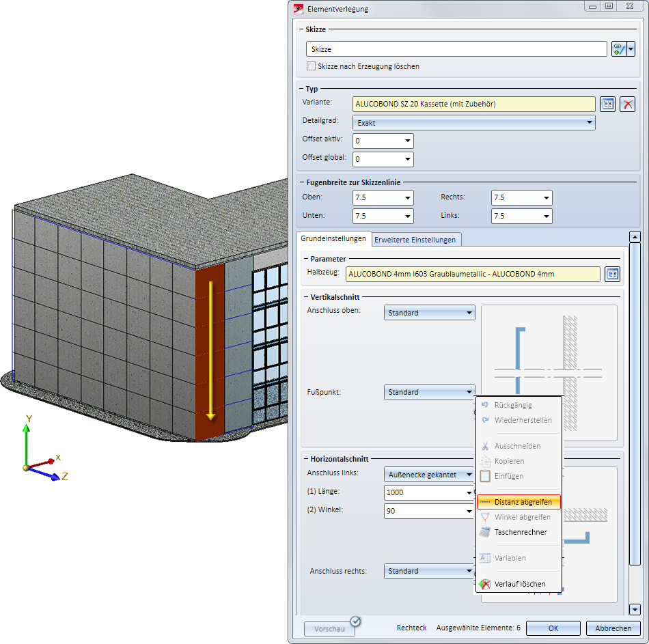Collapse the Vertikalschnitt section
Screen dimensions: 649x644
click(306, 297)
